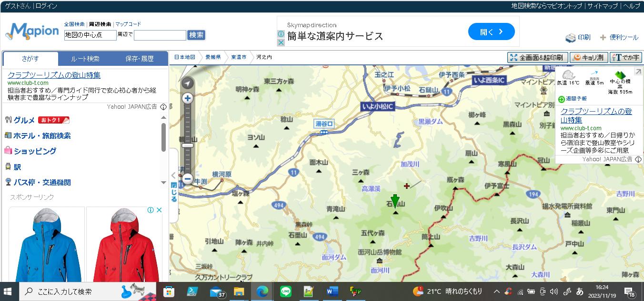Click the cloudy weather temperature icon
The width and height of the screenshot is (644, 301).
pos(568,74)
